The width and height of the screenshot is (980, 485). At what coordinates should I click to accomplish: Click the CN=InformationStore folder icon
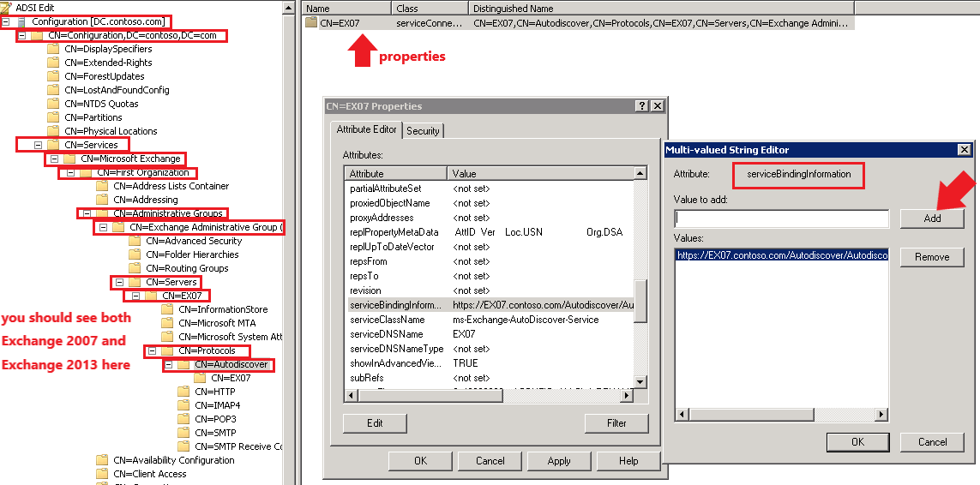[x=167, y=309]
